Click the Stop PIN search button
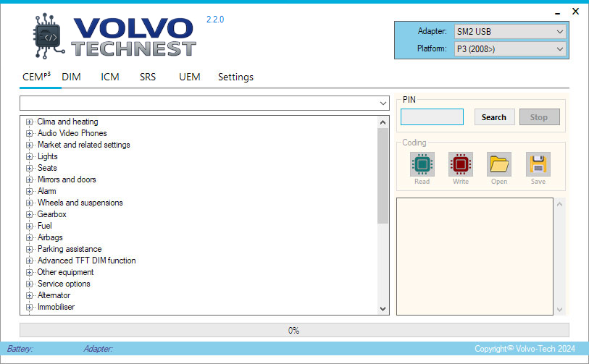 (x=540, y=117)
